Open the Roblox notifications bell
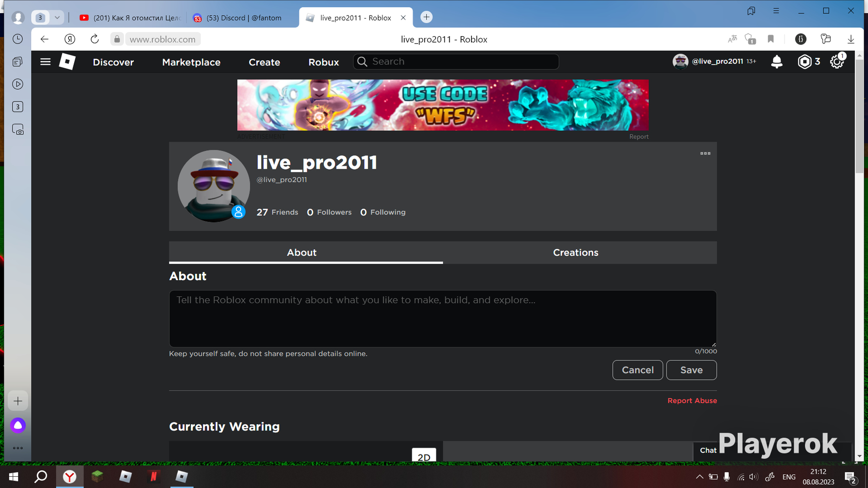Image resolution: width=868 pixels, height=488 pixels. (776, 62)
